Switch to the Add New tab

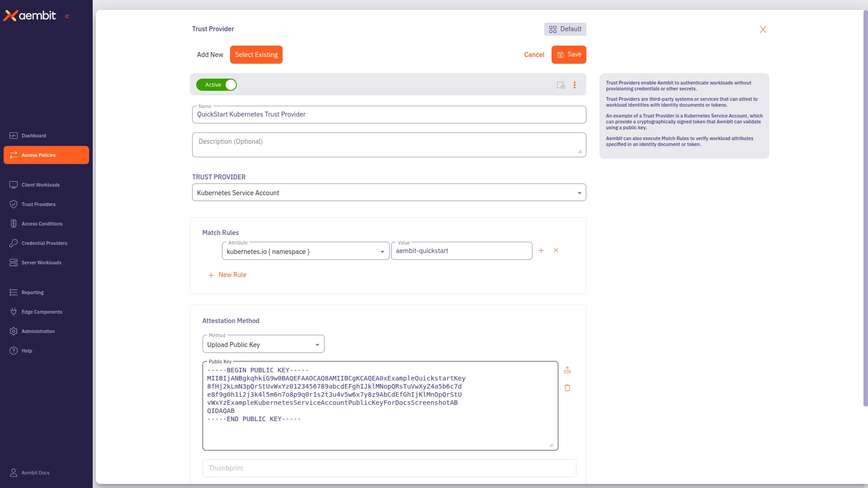tap(210, 55)
